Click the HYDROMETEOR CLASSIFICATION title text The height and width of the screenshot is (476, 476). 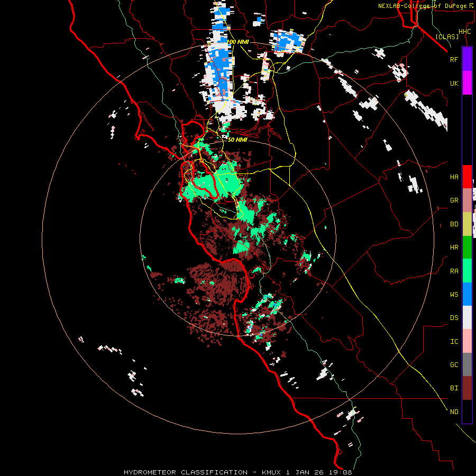(186, 472)
